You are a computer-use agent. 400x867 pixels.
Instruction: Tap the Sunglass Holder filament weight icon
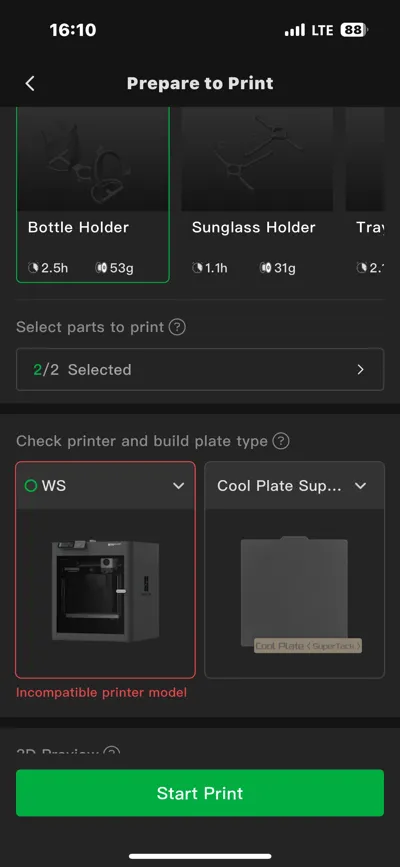tap(265, 268)
